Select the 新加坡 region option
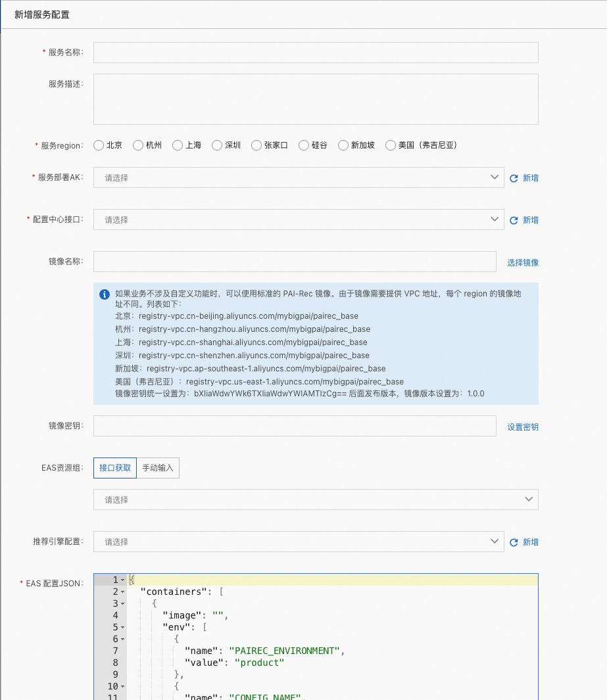The height and width of the screenshot is (700, 607). click(x=343, y=145)
